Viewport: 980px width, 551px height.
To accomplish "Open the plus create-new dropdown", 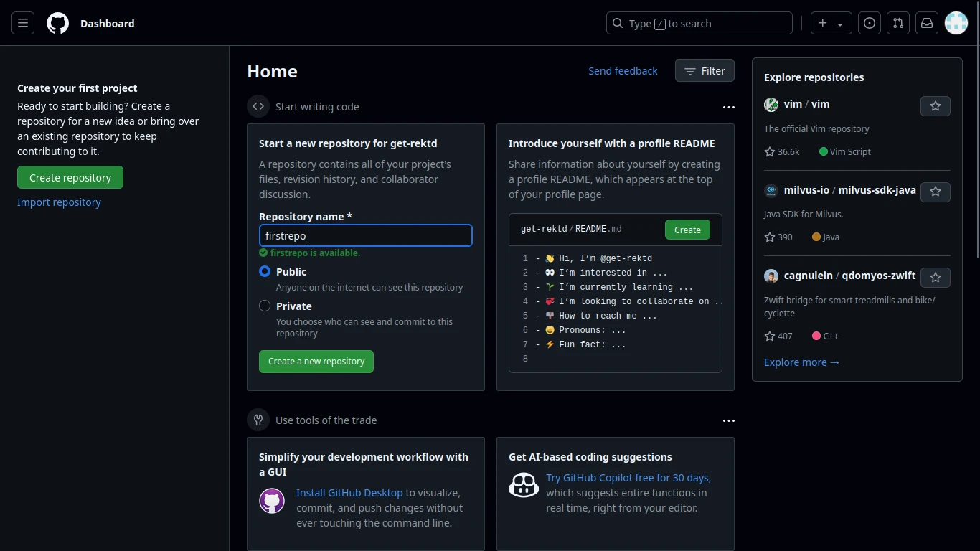I will click(830, 23).
